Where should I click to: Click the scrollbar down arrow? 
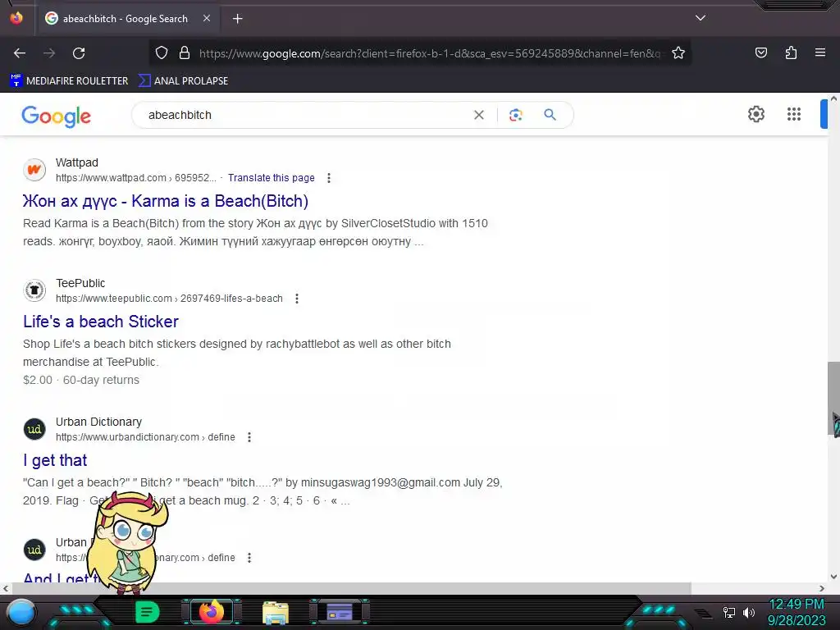tap(833, 577)
